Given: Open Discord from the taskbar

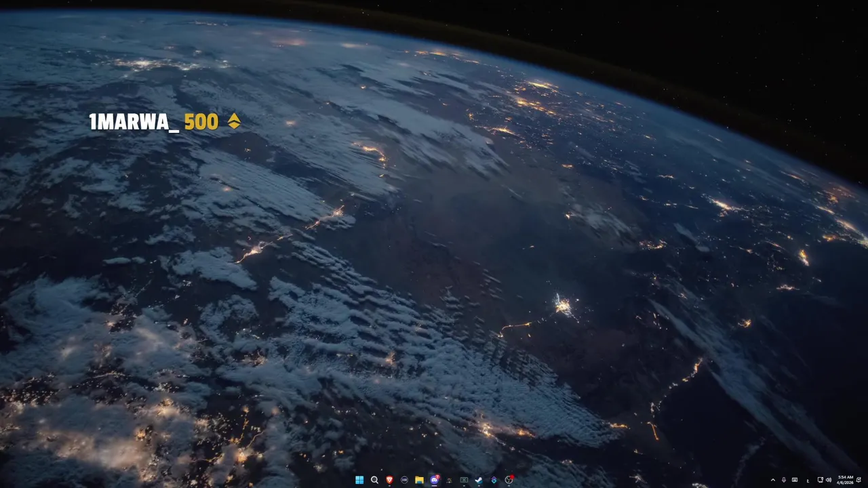Looking at the screenshot, I should click(x=435, y=480).
